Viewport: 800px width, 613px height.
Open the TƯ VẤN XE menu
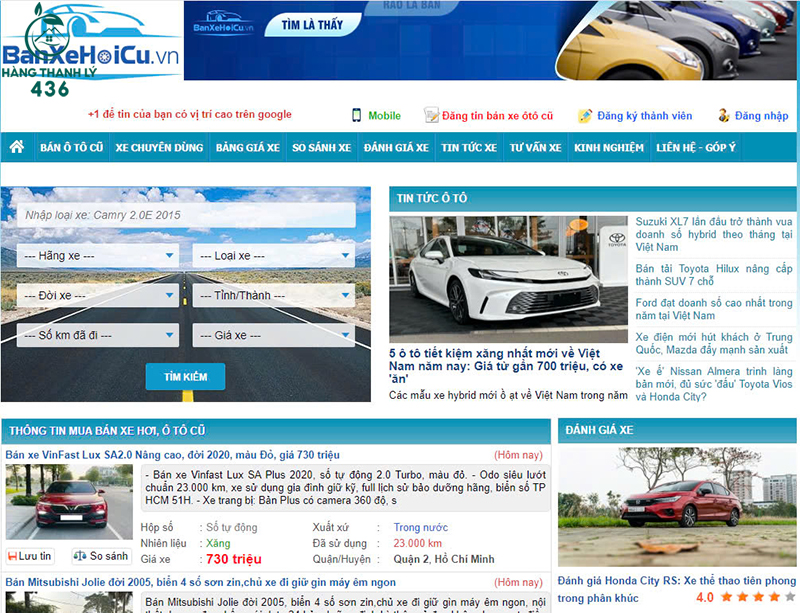click(x=536, y=148)
